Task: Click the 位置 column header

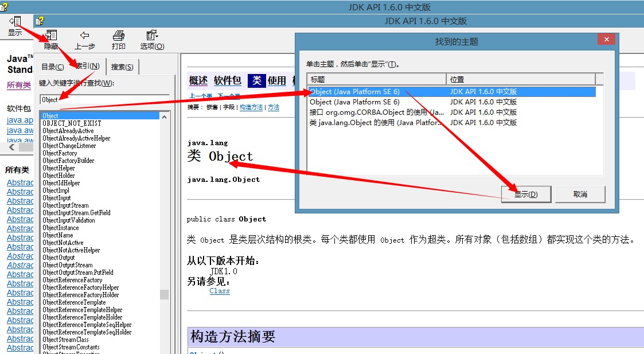Action: pos(521,79)
